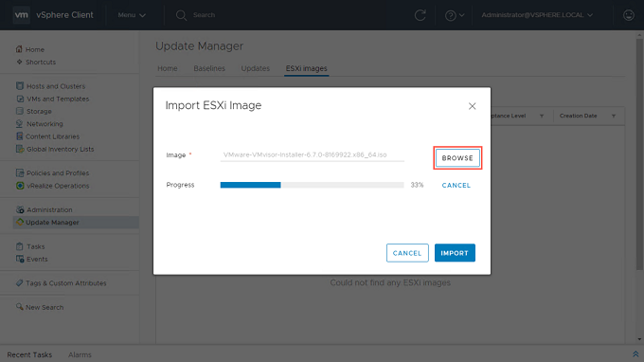The image size is (644, 362).
Task: Click the Events icon
Action: (20, 259)
